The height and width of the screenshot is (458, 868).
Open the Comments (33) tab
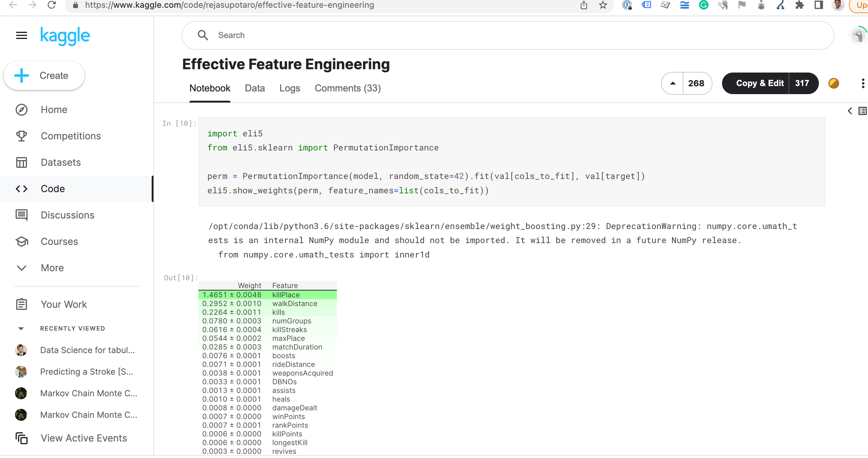(347, 88)
